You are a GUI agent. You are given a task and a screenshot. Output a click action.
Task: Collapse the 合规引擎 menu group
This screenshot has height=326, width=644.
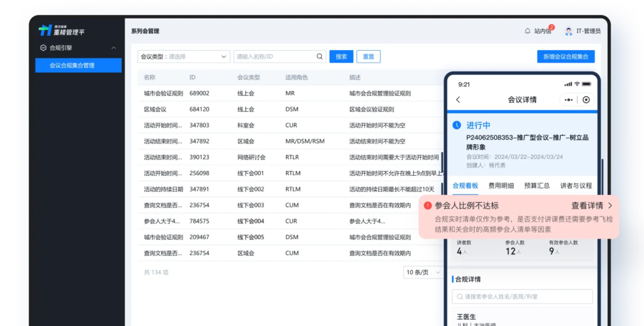click(113, 48)
